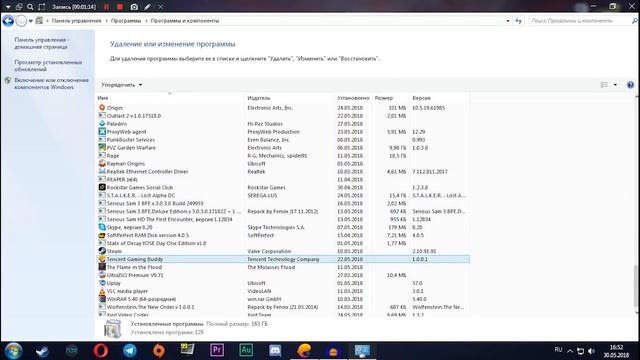Click Программы in the breadcrumb path
640x360 pixels.
126,21
